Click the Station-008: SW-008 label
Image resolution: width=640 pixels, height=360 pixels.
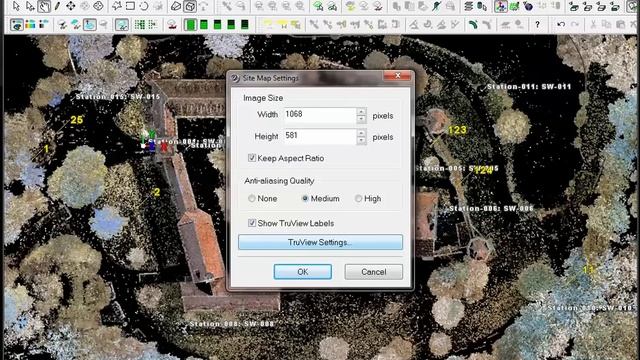coord(231,324)
